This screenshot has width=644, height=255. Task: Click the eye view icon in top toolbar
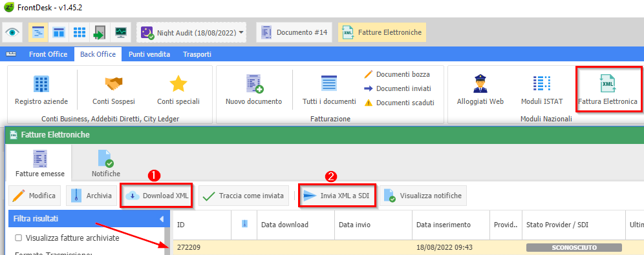pos(12,32)
